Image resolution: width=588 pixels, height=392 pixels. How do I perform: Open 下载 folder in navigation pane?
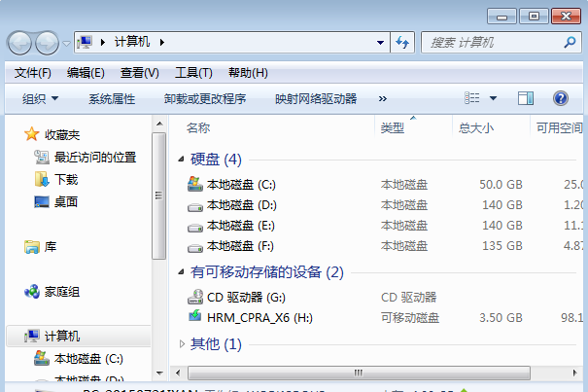point(66,180)
